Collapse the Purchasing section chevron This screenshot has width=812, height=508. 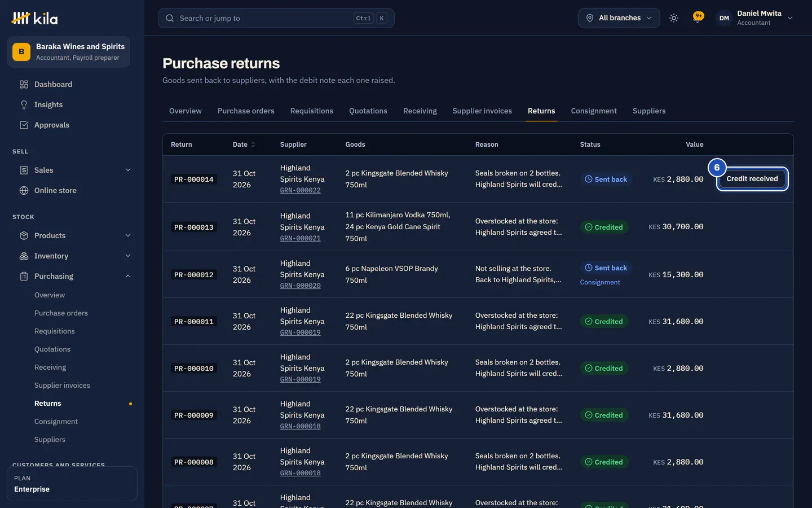click(x=128, y=276)
